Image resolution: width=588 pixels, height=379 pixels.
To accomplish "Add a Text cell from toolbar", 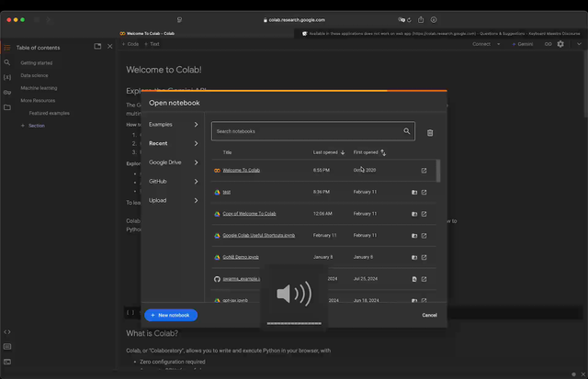I will click(x=152, y=44).
